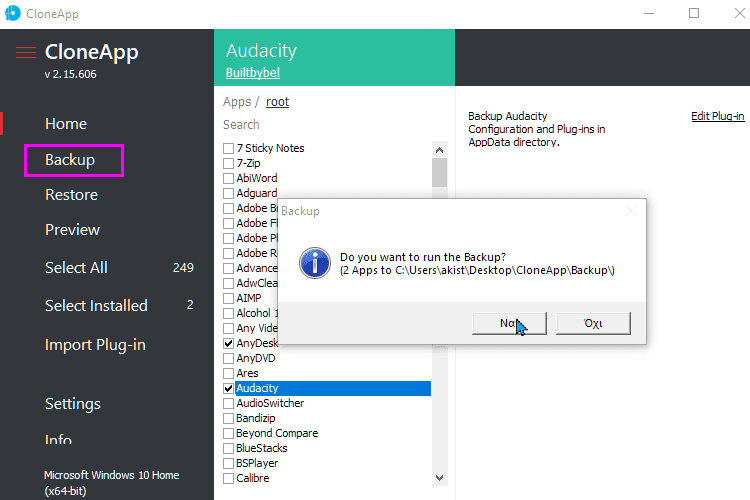Image resolution: width=750 pixels, height=500 pixels.
Task: Click the Select All count 249
Action: point(183,267)
